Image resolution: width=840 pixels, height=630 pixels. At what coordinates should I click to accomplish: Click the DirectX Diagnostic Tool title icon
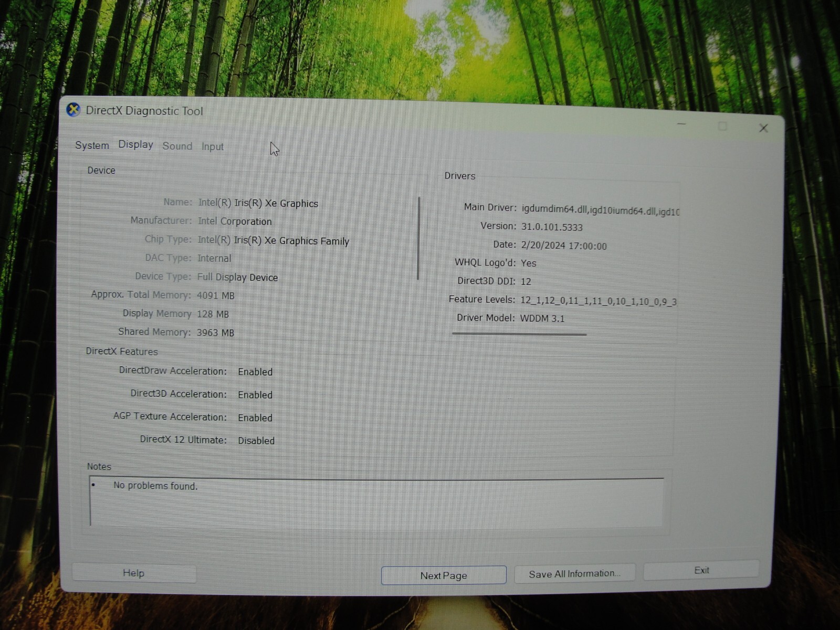pyautogui.click(x=73, y=110)
